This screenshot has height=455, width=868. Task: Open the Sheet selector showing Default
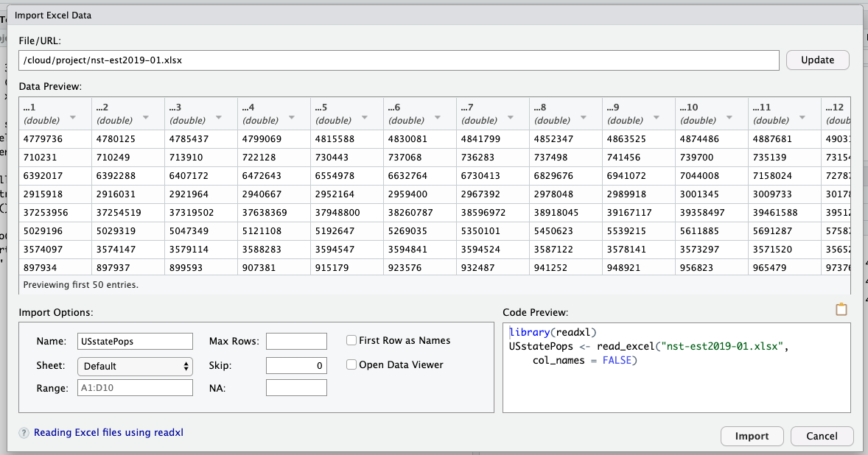point(135,364)
